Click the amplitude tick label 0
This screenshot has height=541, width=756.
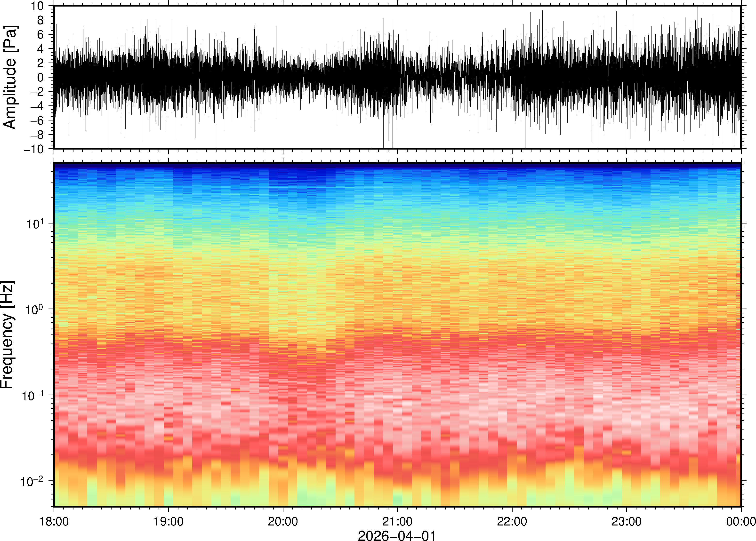pyautogui.click(x=41, y=78)
